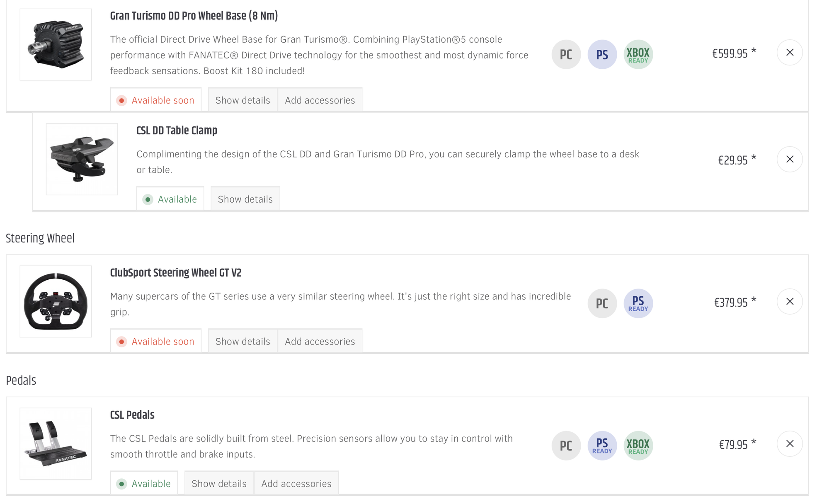Viewport: 822px width, 504px height.
Task: Remove Gran Turismo DD Pro Wheel Base
Action: coord(789,53)
